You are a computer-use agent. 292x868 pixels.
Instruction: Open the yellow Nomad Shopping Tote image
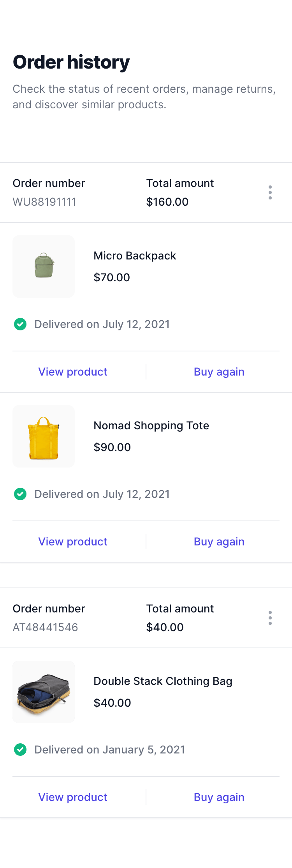(44, 436)
